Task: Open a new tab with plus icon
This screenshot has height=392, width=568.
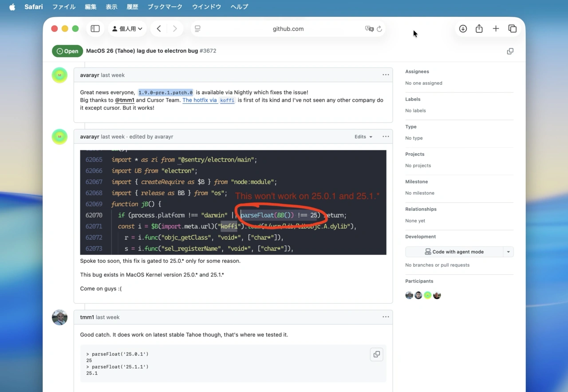Action: (496, 29)
